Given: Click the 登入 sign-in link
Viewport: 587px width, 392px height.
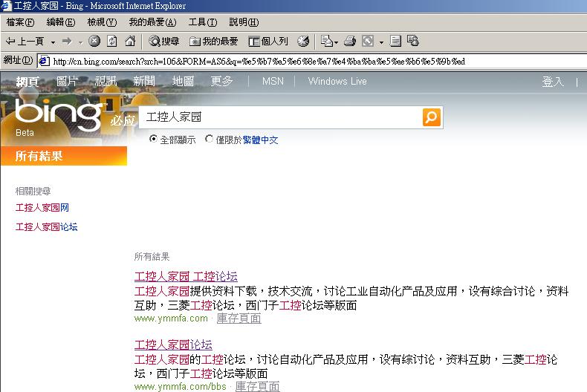Looking at the screenshot, I should 553,82.
